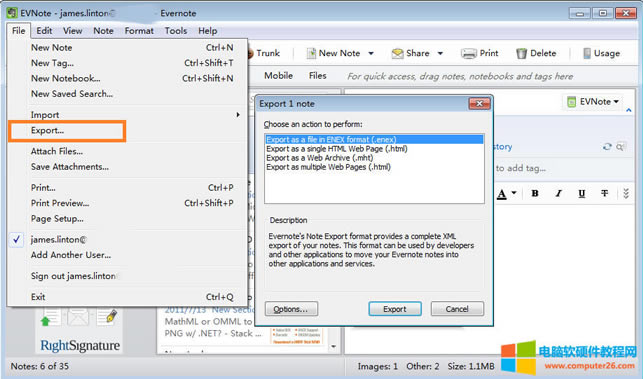Screen dimensions: 643x379
Task: Click the Evernote elephant title icon
Action: tap(11, 13)
